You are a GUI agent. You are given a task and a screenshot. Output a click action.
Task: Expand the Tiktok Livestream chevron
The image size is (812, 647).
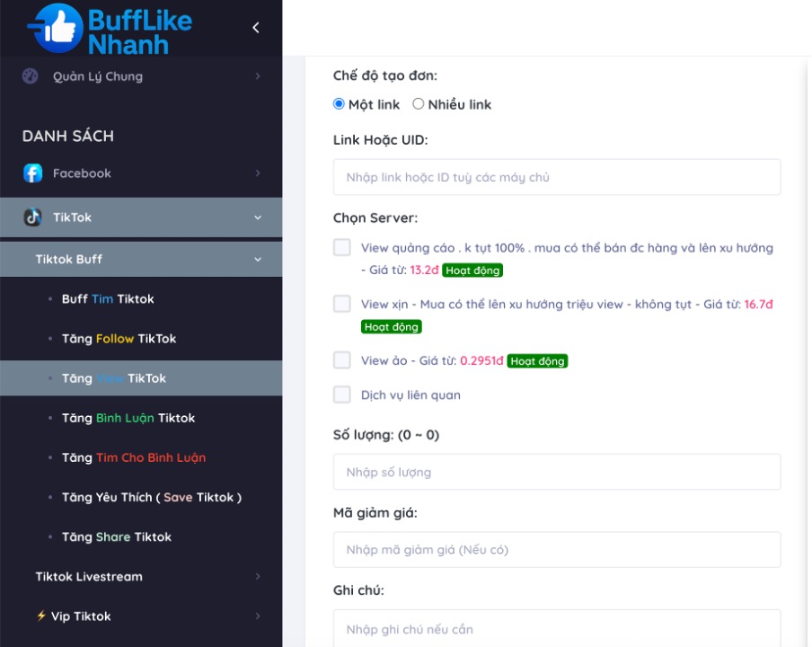click(258, 577)
